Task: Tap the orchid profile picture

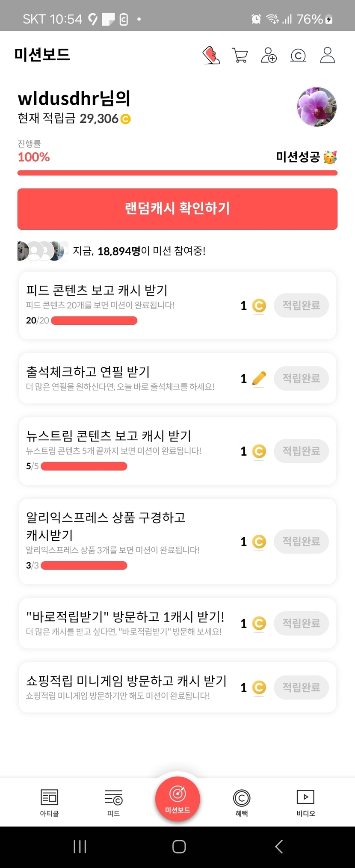Action: pyautogui.click(x=317, y=107)
